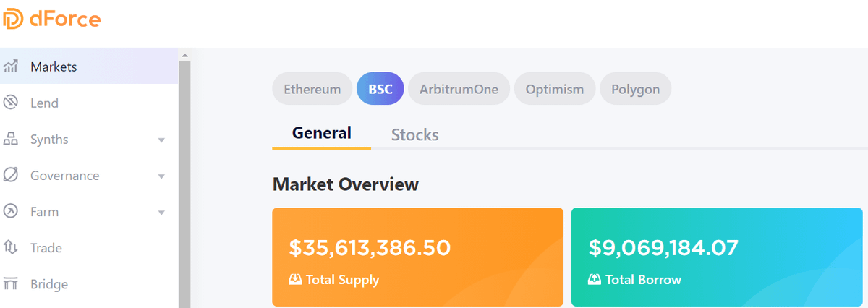Click the Total Borrow icon

pos(595,280)
